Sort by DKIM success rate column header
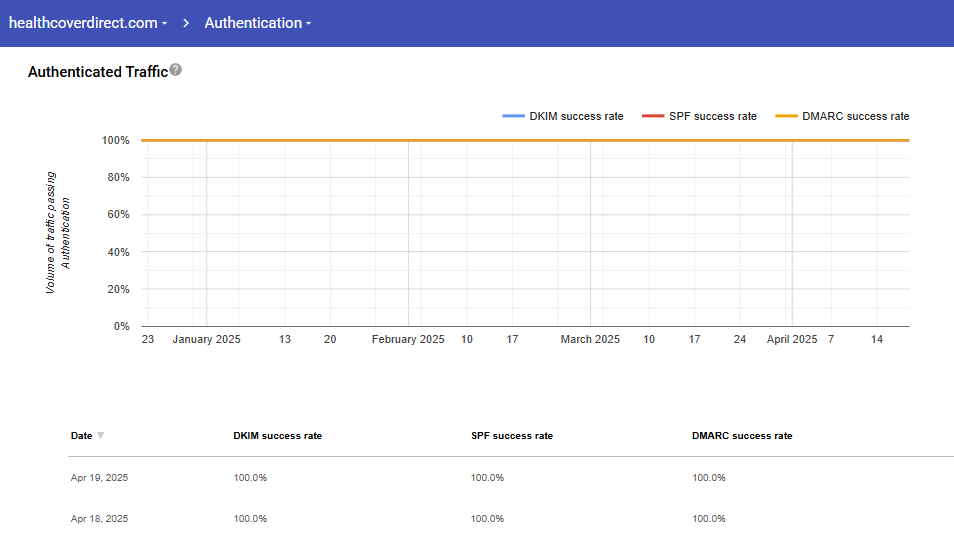 click(x=277, y=436)
